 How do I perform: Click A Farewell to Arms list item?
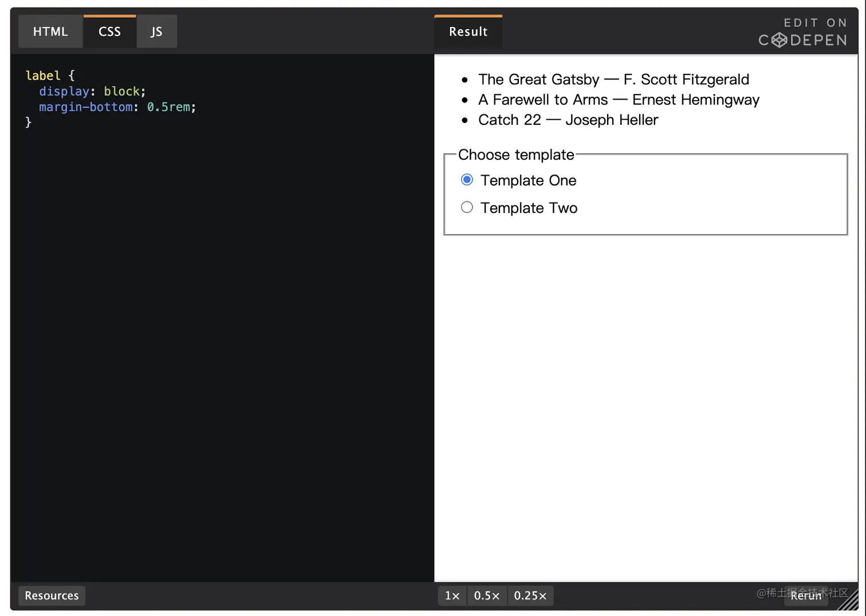click(x=619, y=100)
